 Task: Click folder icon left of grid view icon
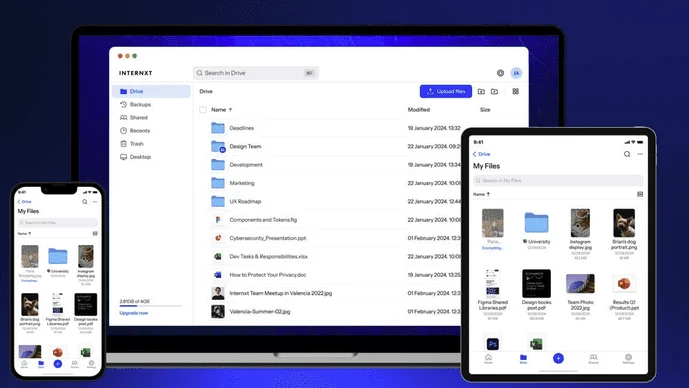coord(494,91)
